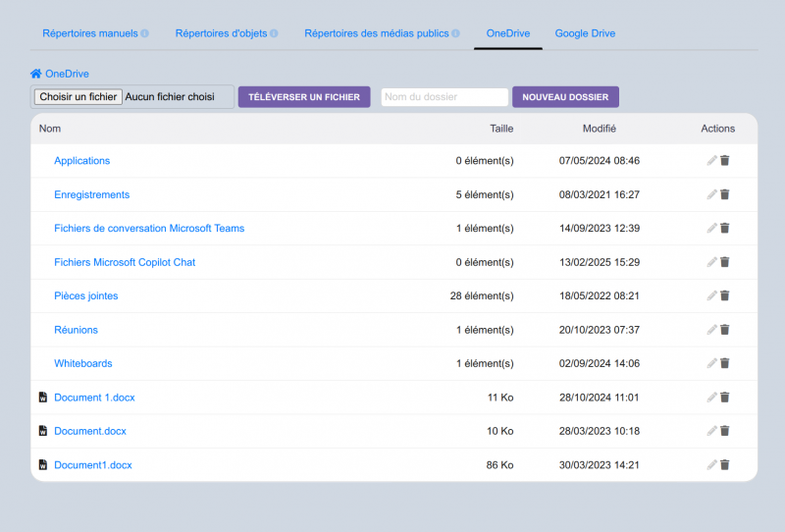Click the '11 Ko' size cell
Viewport: 785px width, 532px height.
coord(500,398)
